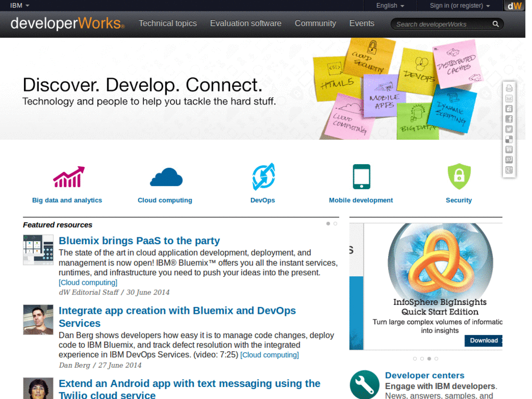Share on LinkedIn icon

pos(509,150)
